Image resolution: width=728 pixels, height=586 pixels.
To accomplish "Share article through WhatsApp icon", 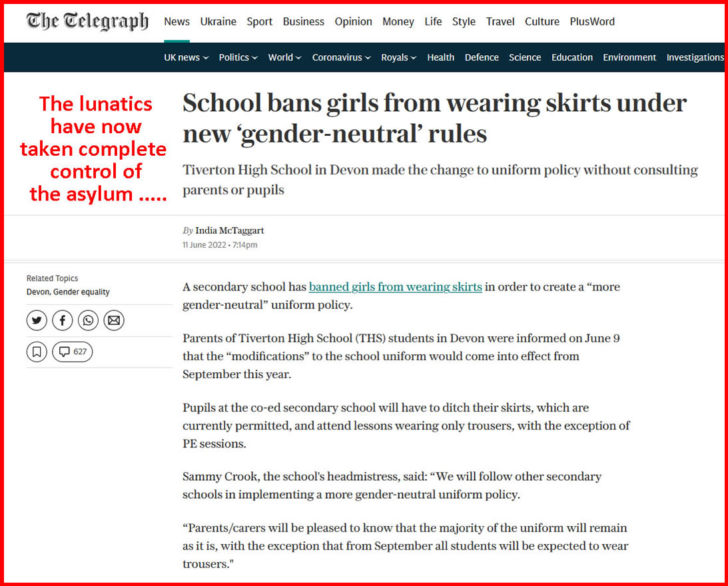I will click(x=88, y=320).
